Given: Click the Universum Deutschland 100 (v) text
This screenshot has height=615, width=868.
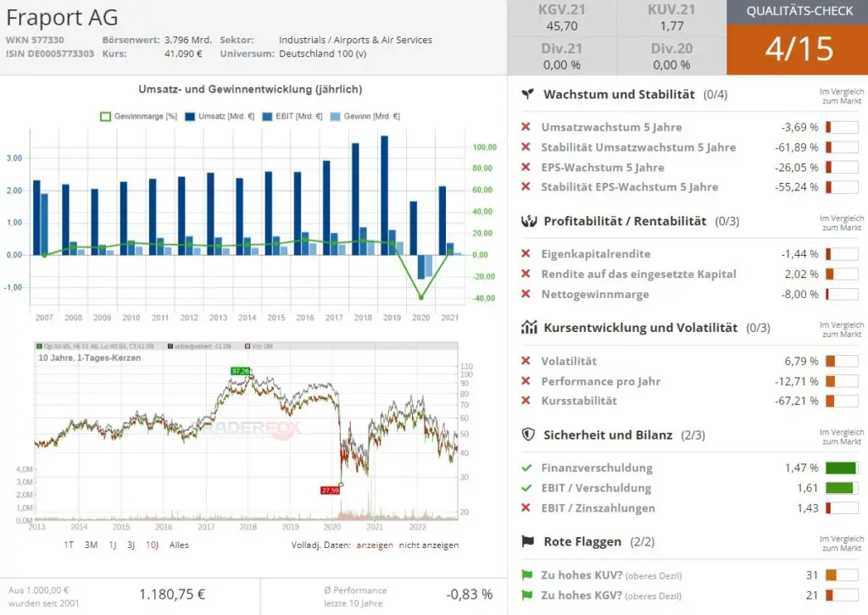Looking at the screenshot, I should click(x=323, y=53).
